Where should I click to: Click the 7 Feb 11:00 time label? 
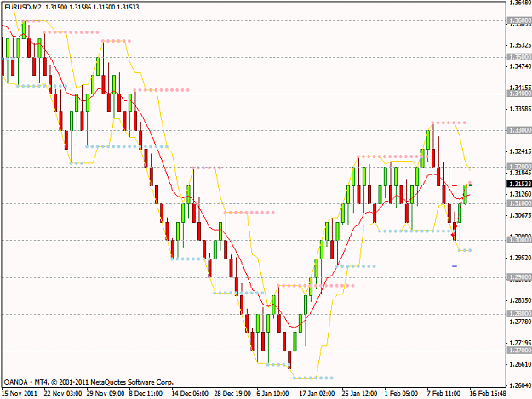pos(443,394)
